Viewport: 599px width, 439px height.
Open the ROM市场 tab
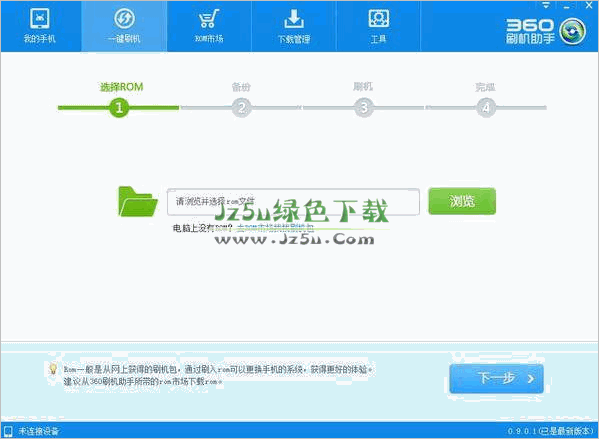(x=209, y=26)
